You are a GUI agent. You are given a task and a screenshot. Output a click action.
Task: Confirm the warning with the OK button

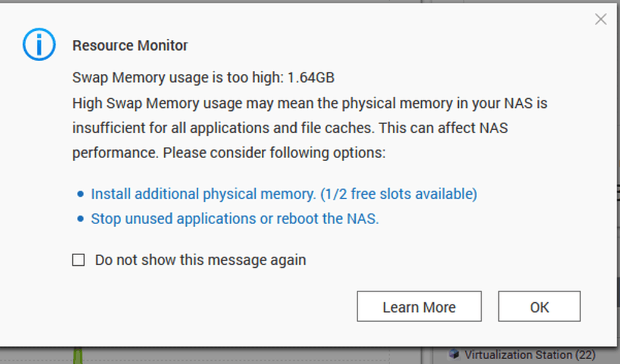(x=539, y=306)
